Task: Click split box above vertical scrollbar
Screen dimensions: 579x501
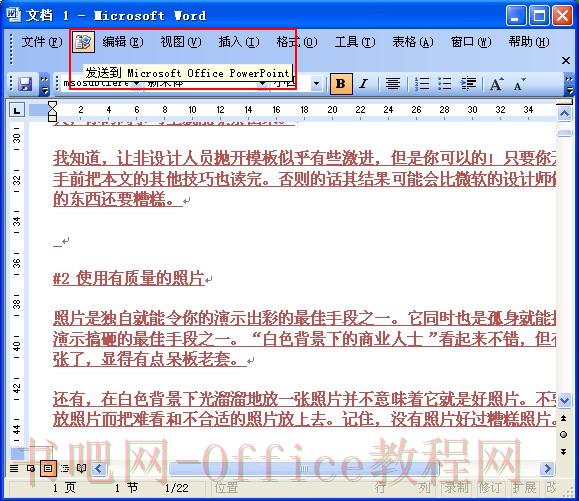Action: click(x=564, y=102)
